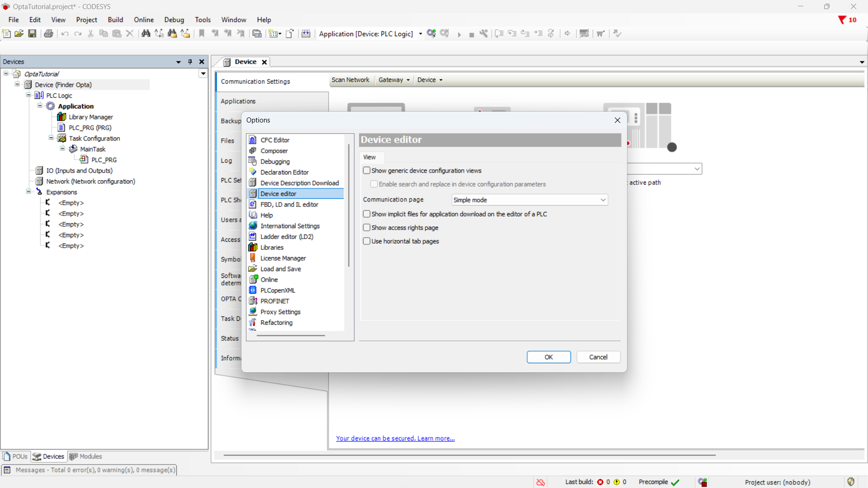This screenshot has width=868, height=488.
Task: Click the OK button in Options
Action: coord(548,357)
